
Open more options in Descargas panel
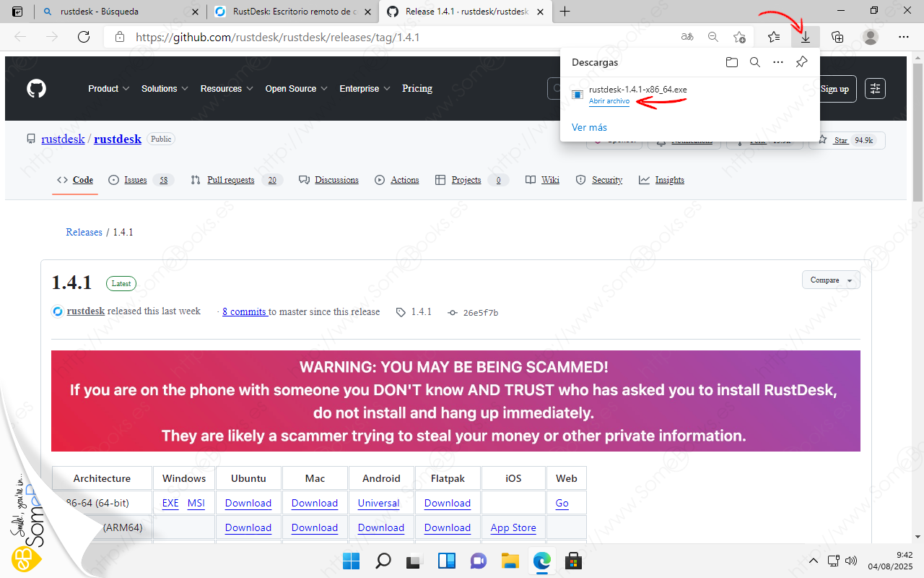click(x=778, y=62)
